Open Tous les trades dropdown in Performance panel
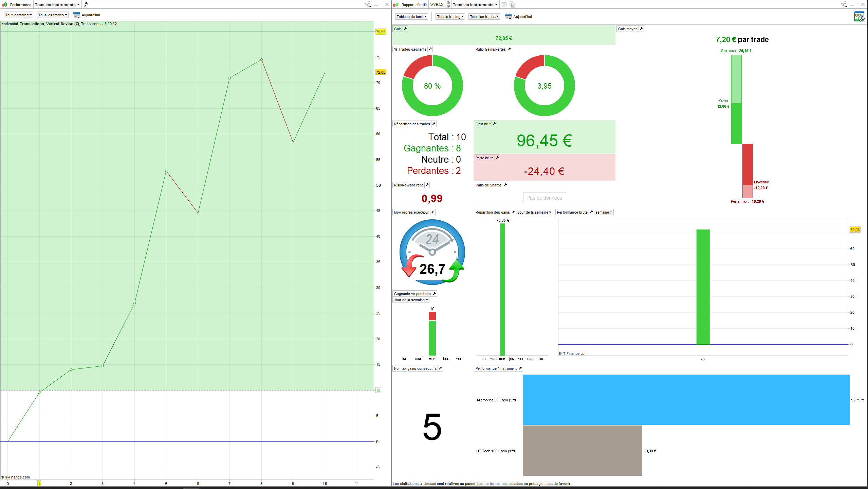The image size is (868, 489). [52, 15]
